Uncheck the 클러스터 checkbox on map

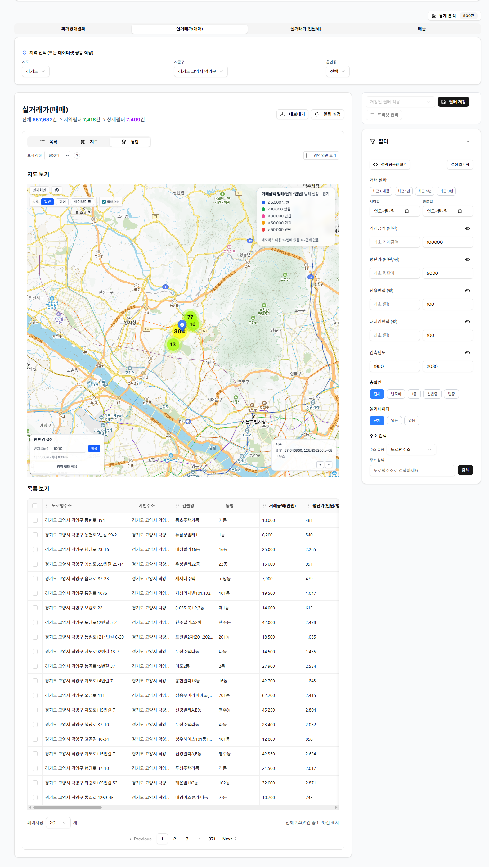tap(104, 202)
